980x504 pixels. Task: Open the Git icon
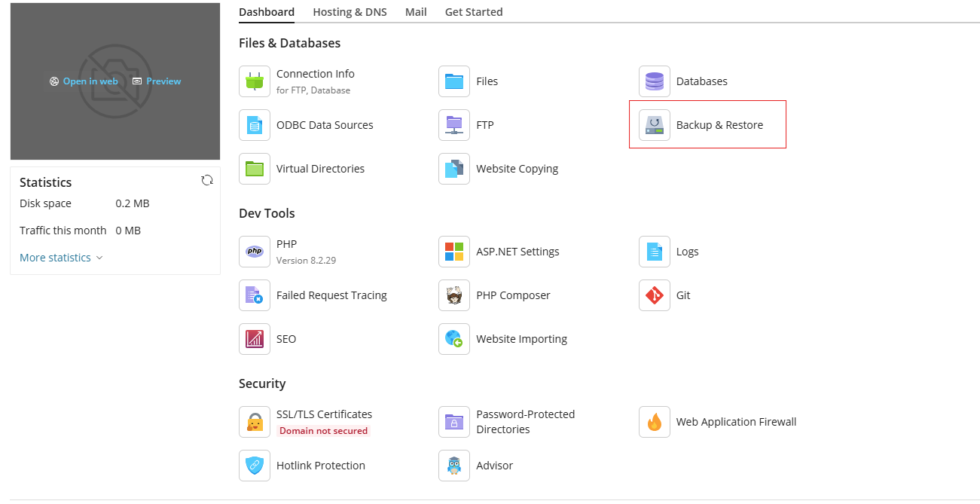tap(654, 295)
